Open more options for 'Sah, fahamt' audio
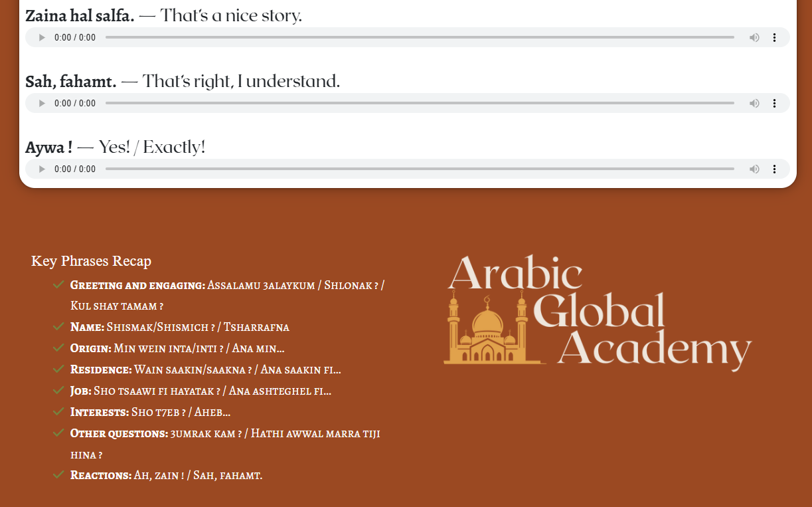Viewport: 812px width, 507px height. coord(774,104)
